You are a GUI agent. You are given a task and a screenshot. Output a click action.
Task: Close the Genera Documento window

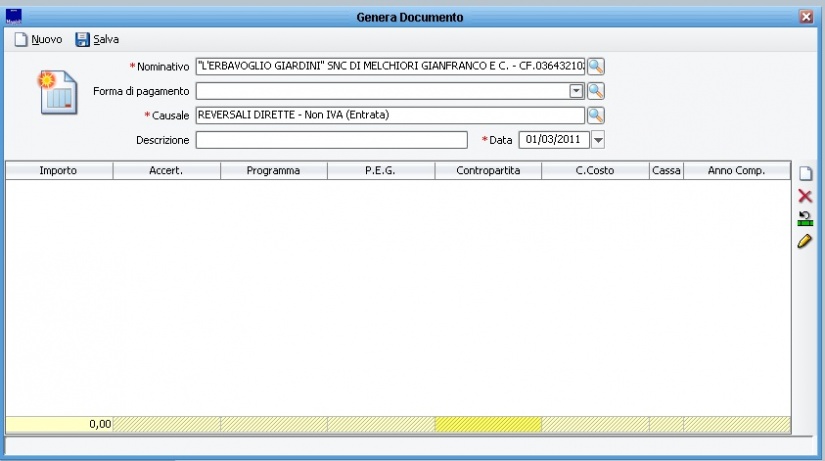point(806,17)
